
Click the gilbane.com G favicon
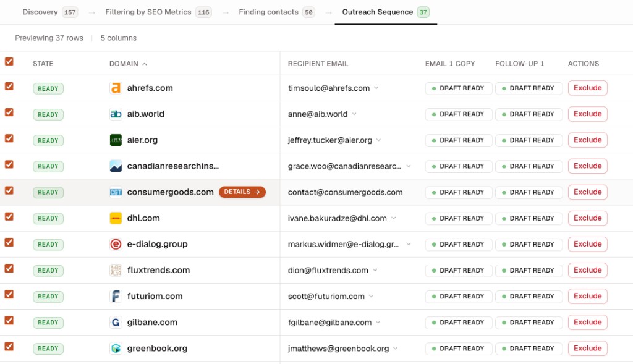point(116,323)
